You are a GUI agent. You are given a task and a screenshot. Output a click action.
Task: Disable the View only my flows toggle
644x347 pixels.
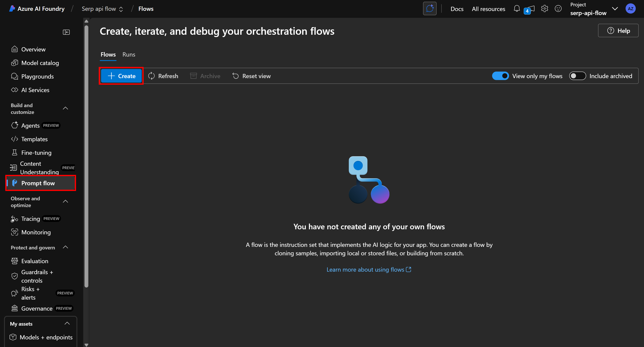501,76
